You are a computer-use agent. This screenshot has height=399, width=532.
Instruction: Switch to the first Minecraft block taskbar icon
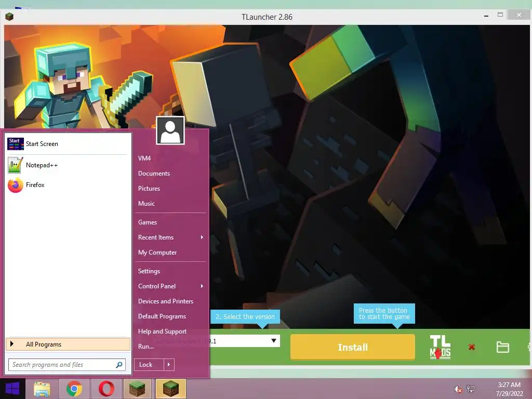[137, 389]
